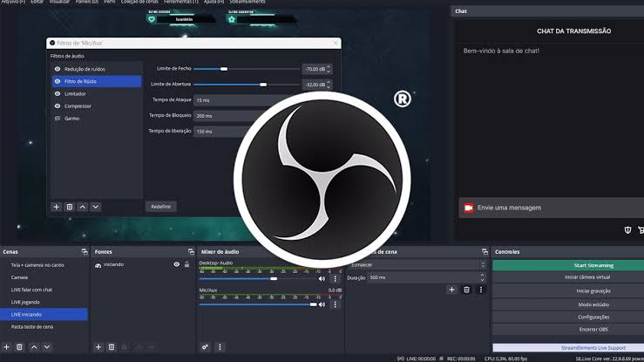This screenshot has height=362, width=644.
Task: Add a new scene in Cenas panel
Action: 7,347
